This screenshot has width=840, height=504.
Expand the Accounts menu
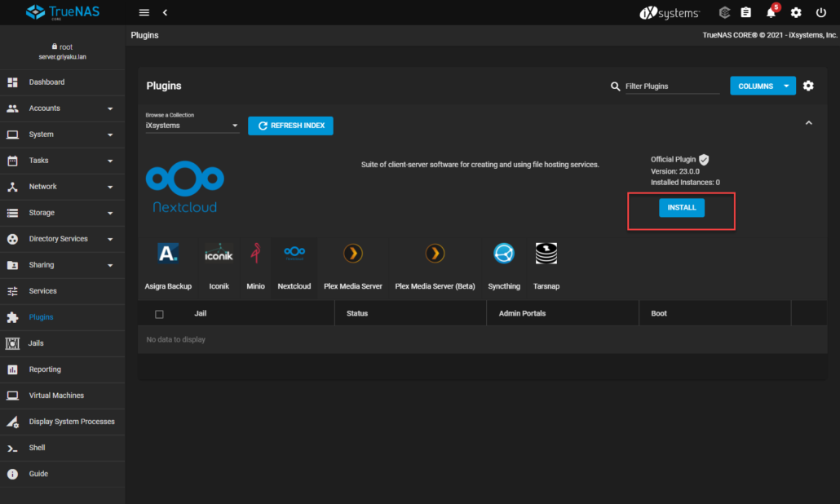pos(62,108)
